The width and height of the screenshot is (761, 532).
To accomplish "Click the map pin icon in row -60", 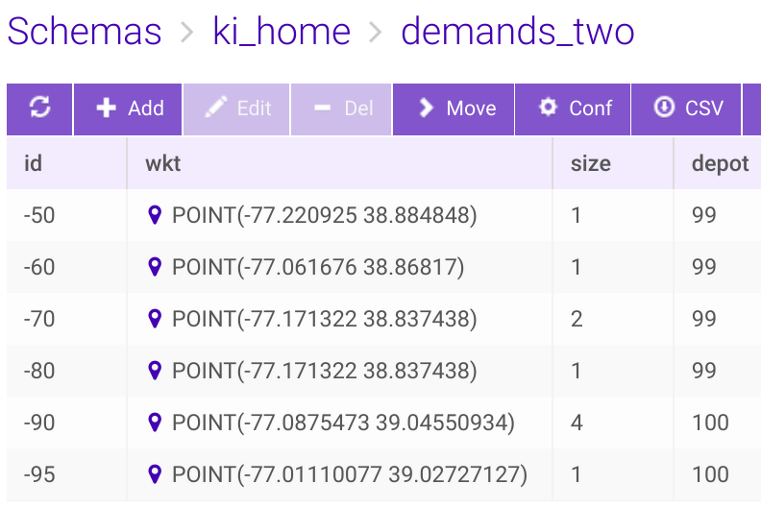I will pos(155,267).
